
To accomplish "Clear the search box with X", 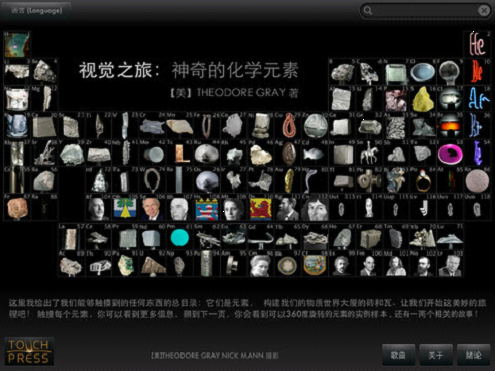I will tap(484, 11).
